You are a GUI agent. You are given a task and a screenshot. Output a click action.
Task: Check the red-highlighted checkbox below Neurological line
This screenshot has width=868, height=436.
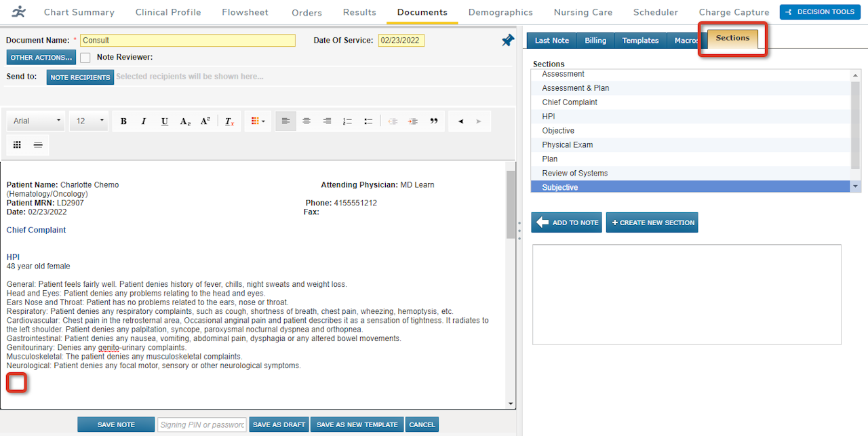[x=16, y=382]
